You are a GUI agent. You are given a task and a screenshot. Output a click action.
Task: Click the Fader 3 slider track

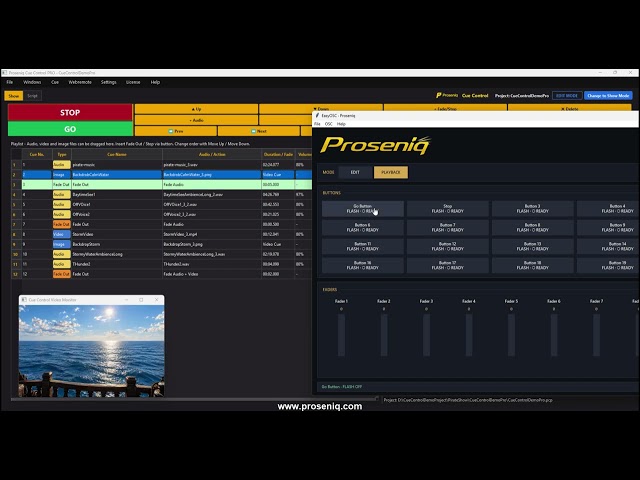coord(426,335)
